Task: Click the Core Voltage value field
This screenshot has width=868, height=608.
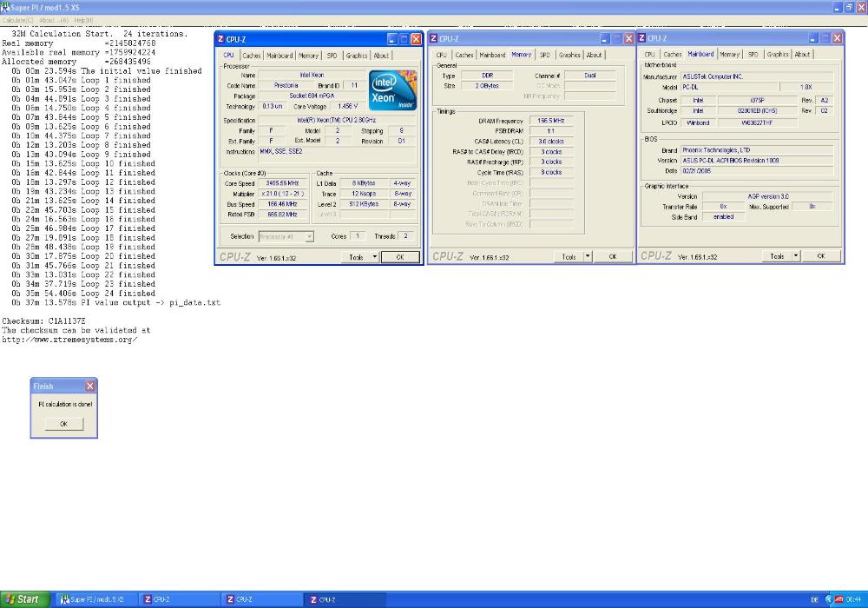Action: pyautogui.click(x=348, y=106)
